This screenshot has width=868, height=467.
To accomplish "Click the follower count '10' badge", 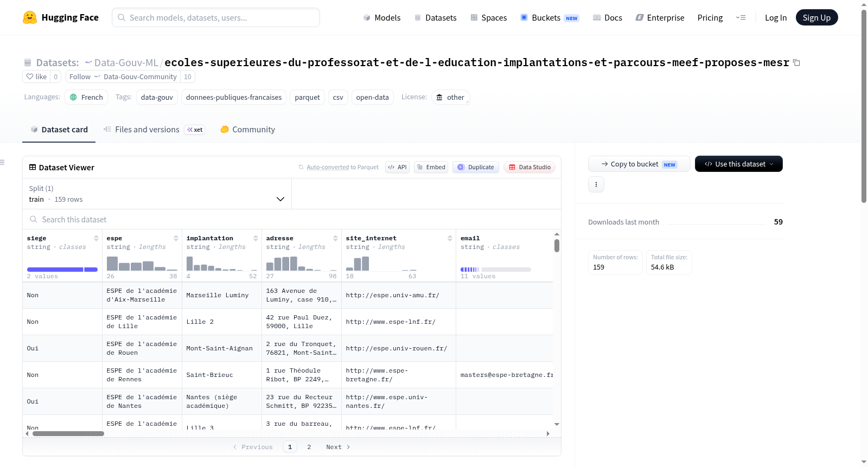I will pos(188,76).
